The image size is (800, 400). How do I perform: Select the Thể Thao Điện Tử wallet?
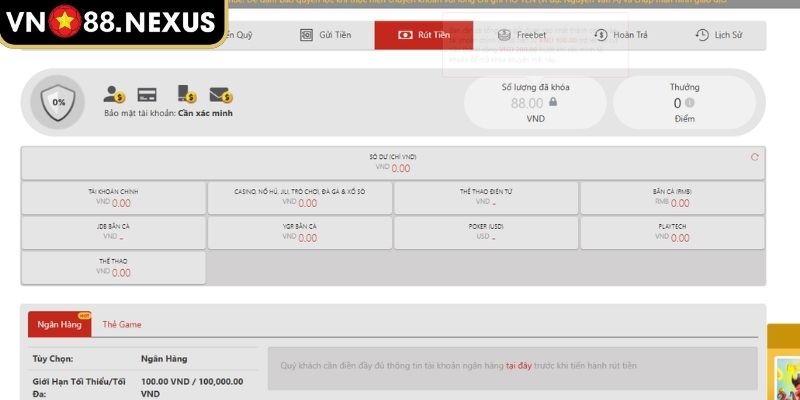click(486, 198)
